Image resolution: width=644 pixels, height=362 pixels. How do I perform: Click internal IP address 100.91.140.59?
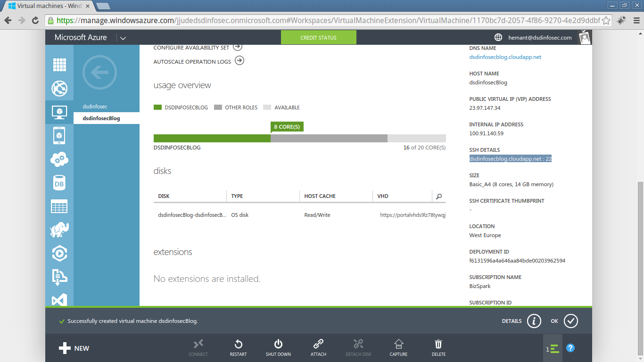[487, 133]
